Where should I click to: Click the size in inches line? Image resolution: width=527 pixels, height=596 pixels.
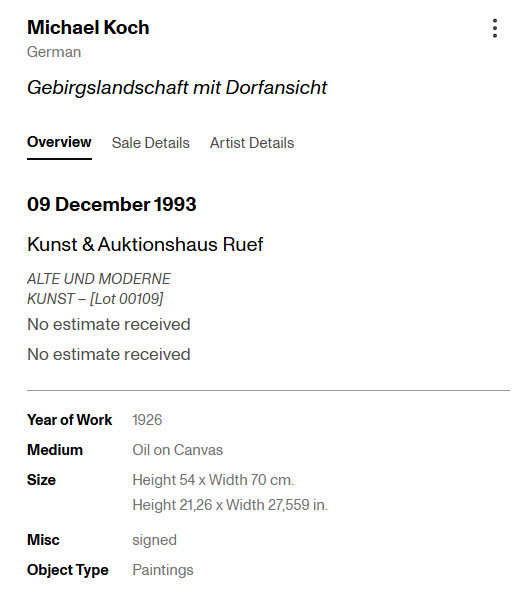coord(230,505)
